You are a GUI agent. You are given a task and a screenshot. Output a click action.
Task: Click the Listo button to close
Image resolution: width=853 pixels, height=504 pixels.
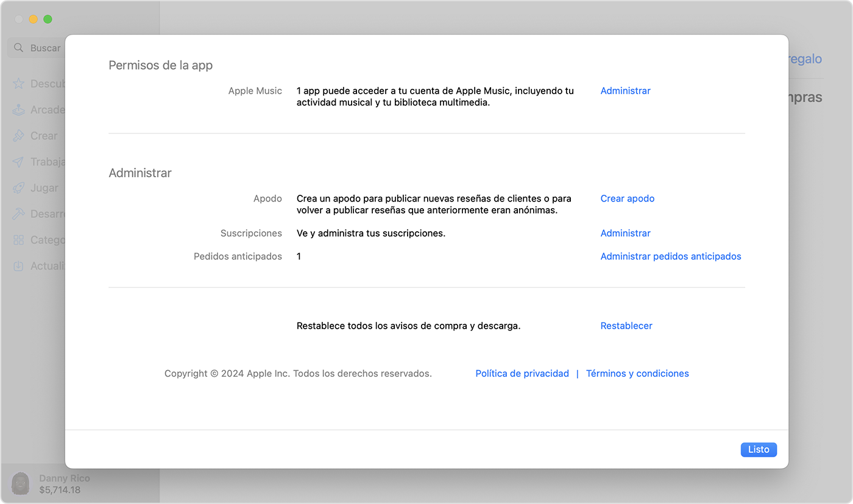click(x=759, y=449)
